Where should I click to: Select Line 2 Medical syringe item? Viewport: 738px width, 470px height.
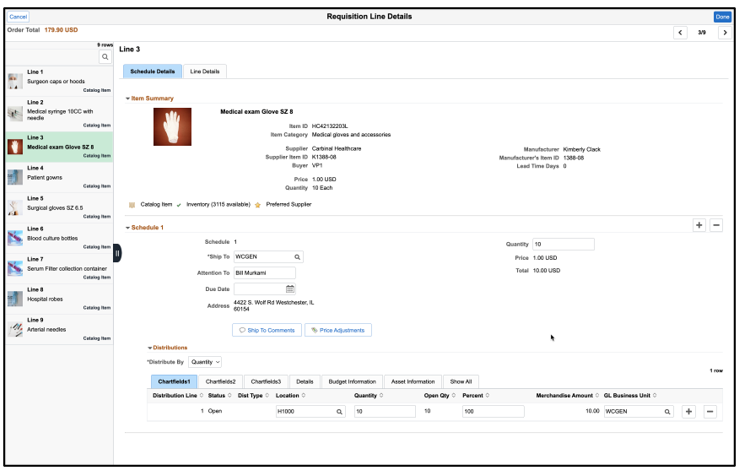click(59, 113)
